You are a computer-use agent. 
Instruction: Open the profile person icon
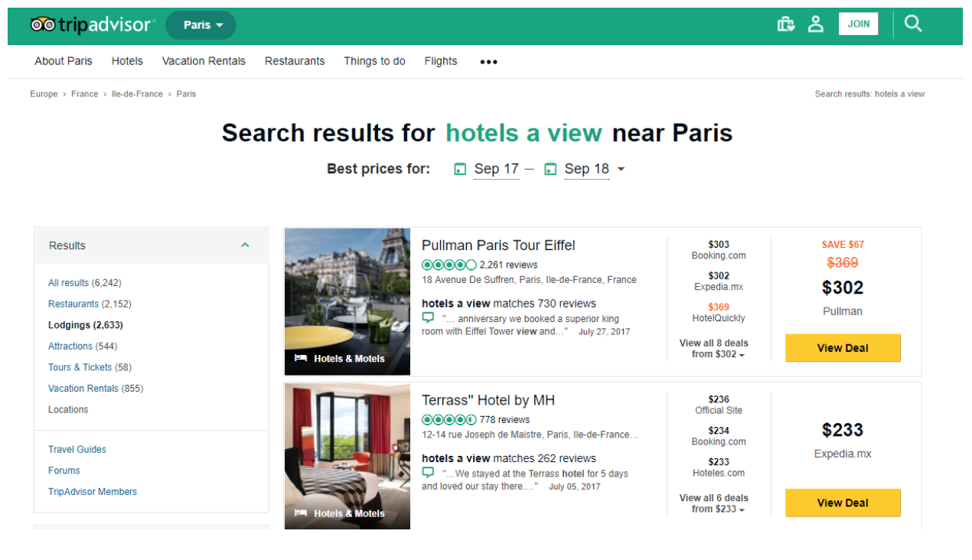click(816, 24)
